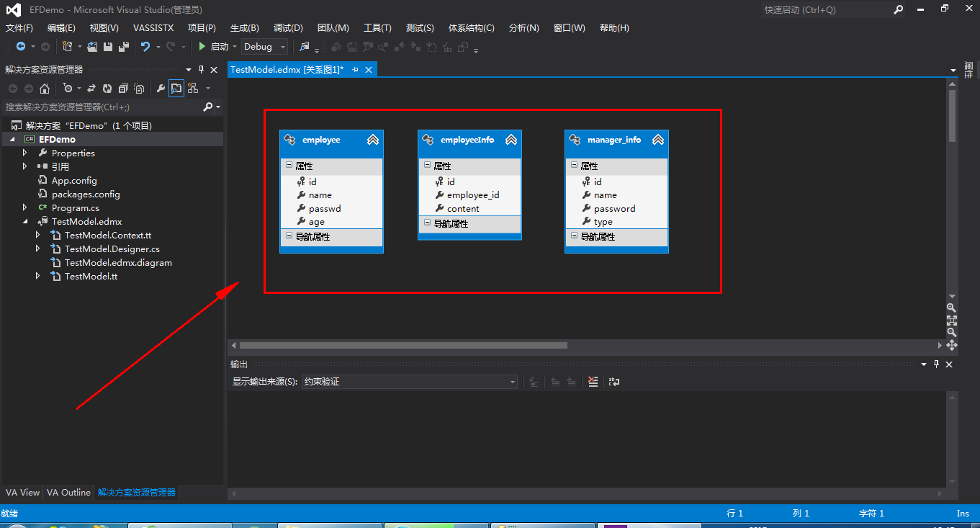The image size is (980, 528).
Task: Select the 解决方案资源管理器 bottom tab
Action: 137,493
